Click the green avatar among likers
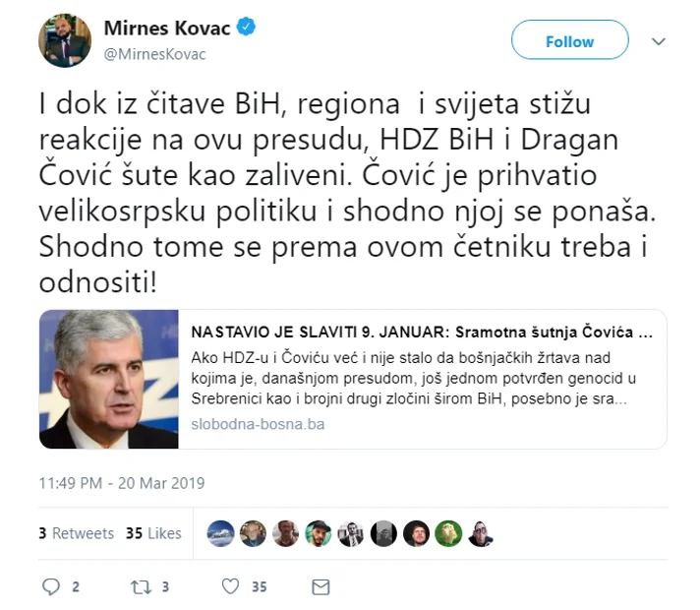This screenshot has height=610, width=700. 448,533
